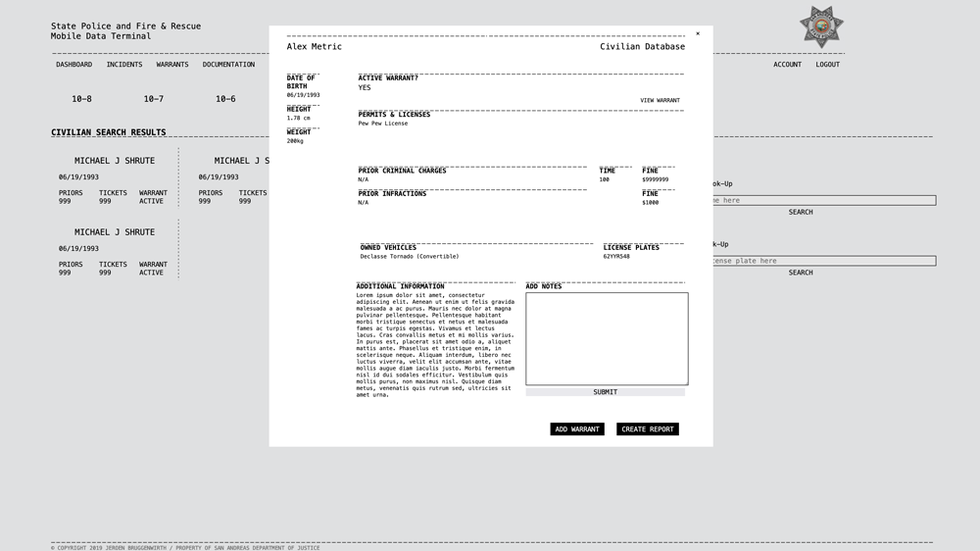Viewport: 980px width, 551px height.
Task: Click the name look-up search field
Action: pyautogui.click(x=823, y=201)
